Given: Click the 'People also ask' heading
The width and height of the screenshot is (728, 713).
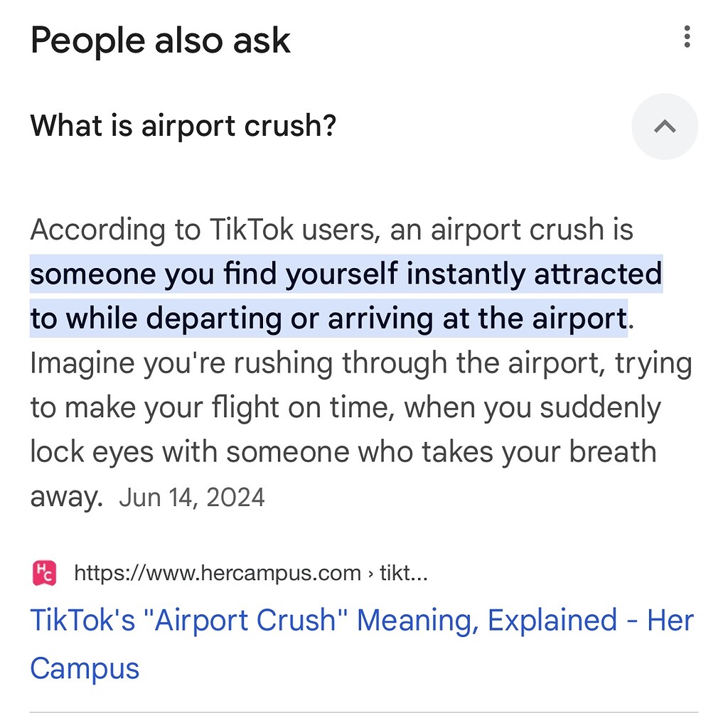Looking at the screenshot, I should click(x=161, y=41).
